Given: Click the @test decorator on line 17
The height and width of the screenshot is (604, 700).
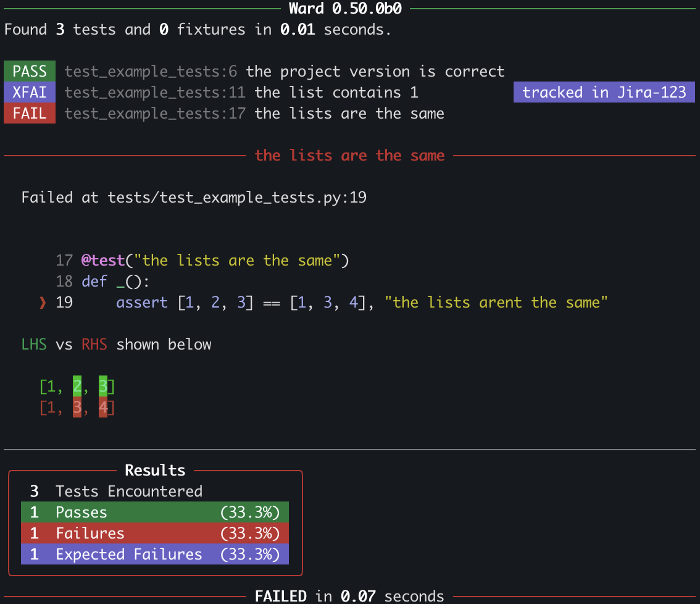Looking at the screenshot, I should click(102, 261).
